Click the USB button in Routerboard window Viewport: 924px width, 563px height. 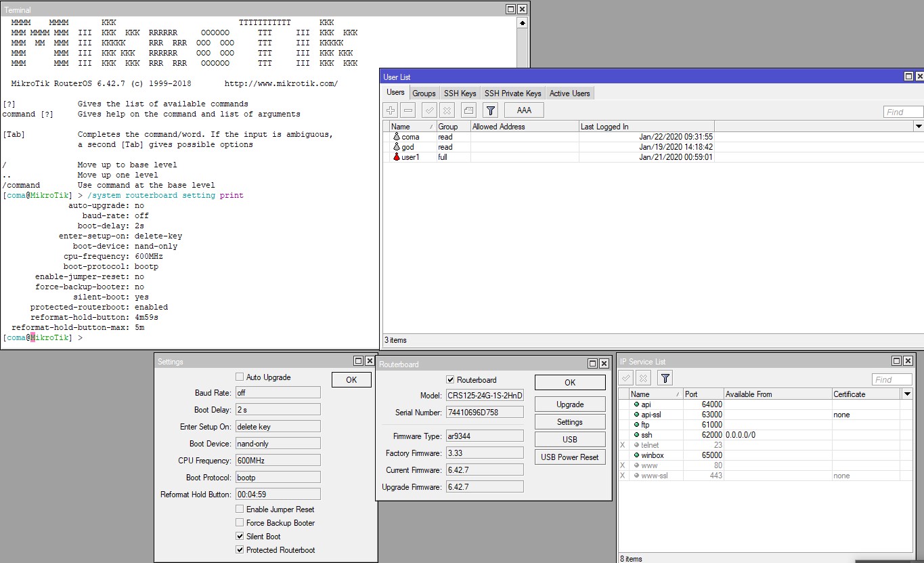tap(570, 439)
